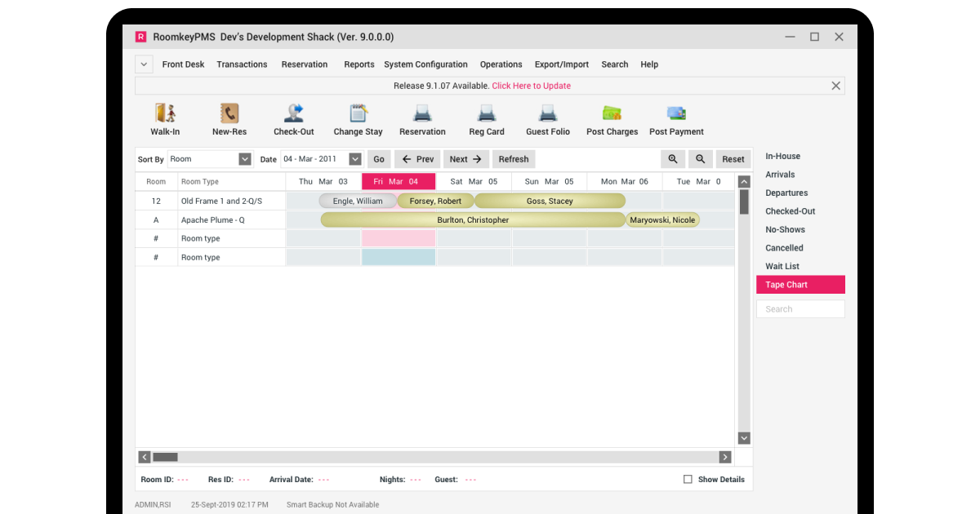Click the Thu Mar 03 date header

point(323,181)
